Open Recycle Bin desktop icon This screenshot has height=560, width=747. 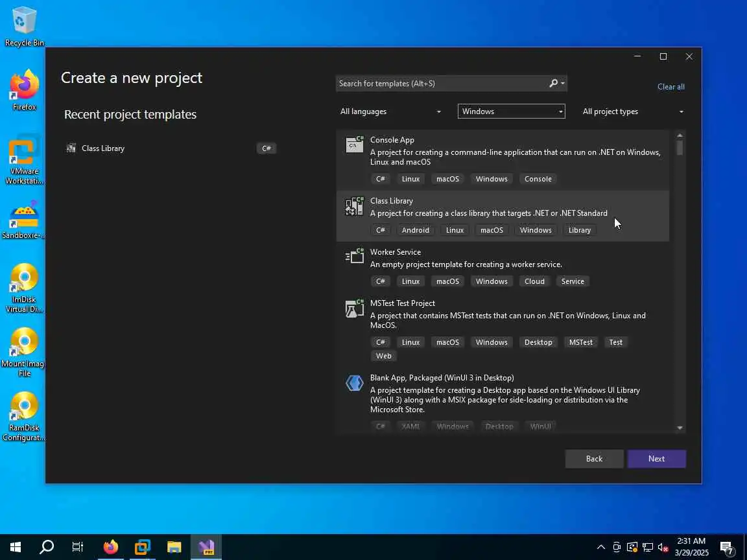[24, 26]
